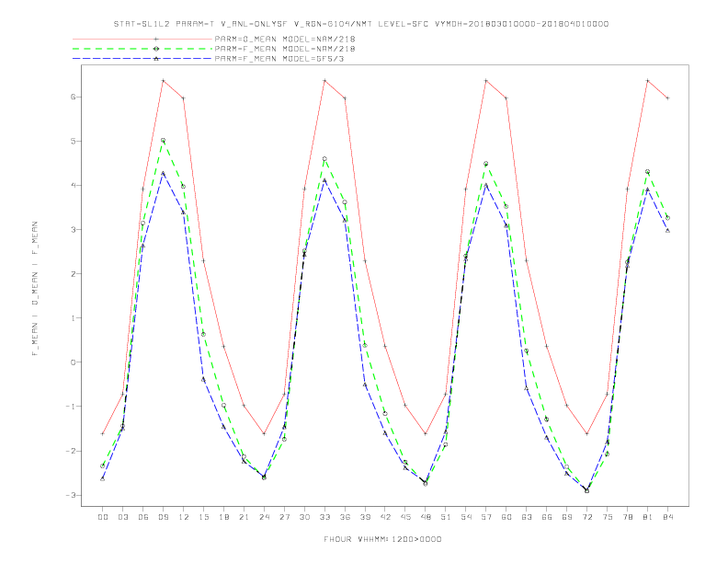Click x-axis tick label 60

tap(506, 517)
